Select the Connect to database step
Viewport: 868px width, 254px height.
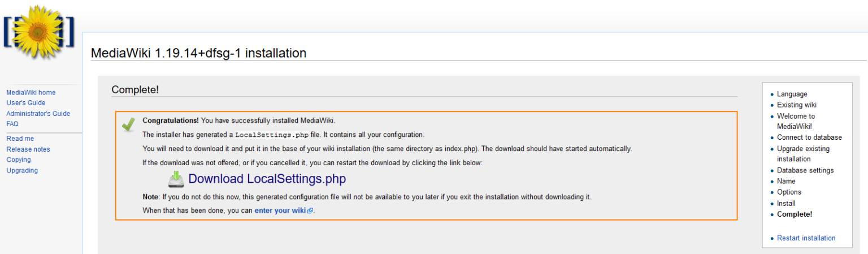(809, 137)
